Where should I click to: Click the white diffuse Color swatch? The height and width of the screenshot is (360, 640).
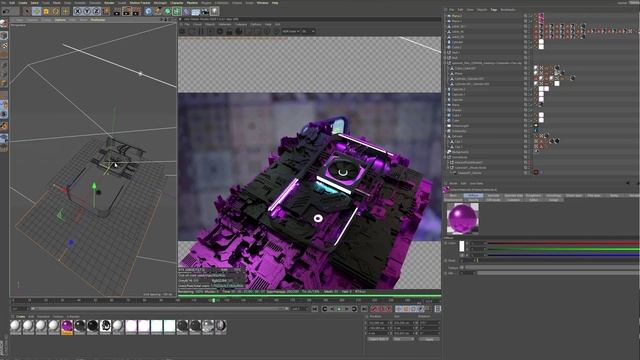click(462, 246)
